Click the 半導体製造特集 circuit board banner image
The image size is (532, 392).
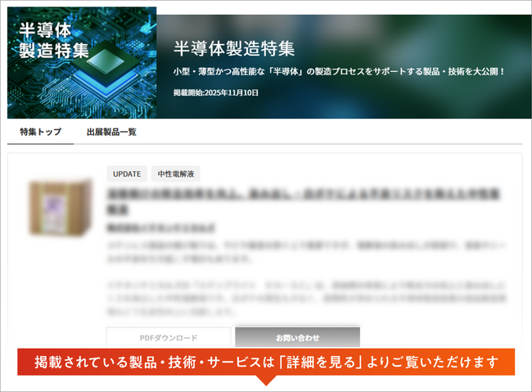(x=82, y=63)
